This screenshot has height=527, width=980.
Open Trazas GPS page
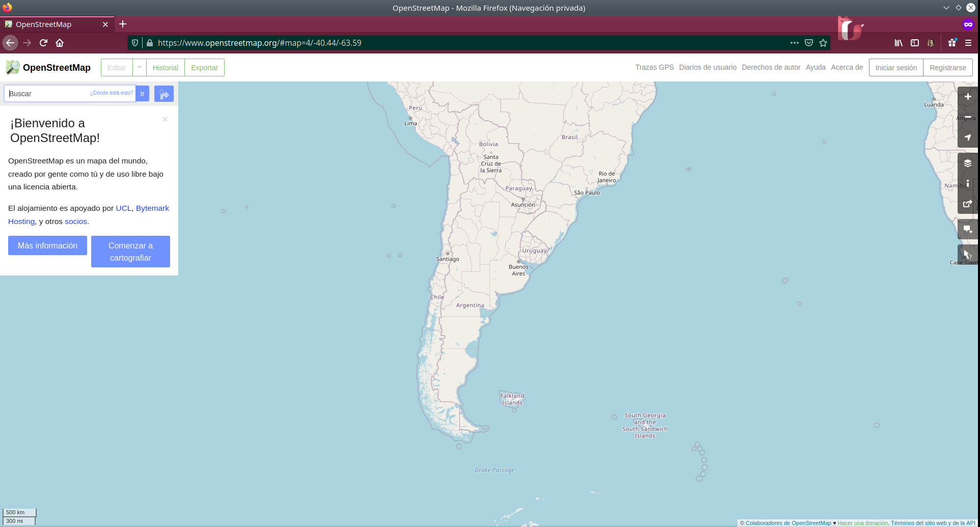coord(655,67)
